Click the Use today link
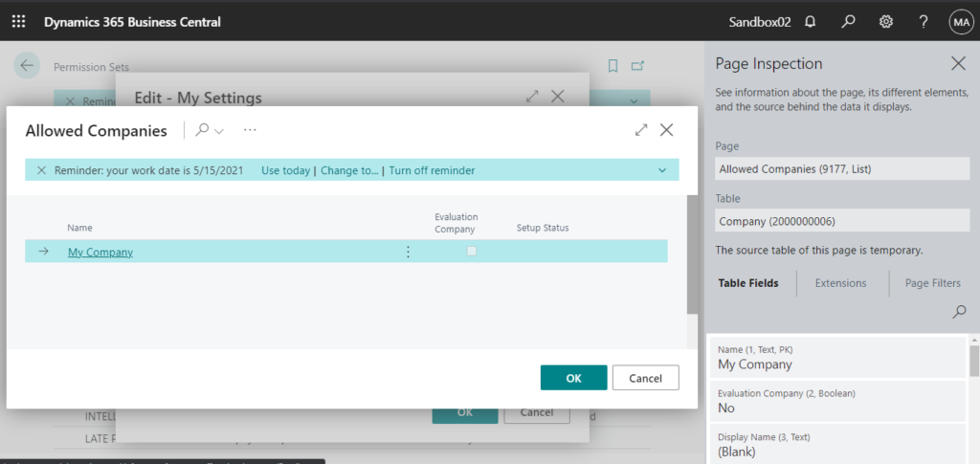980x464 pixels. 285,170
